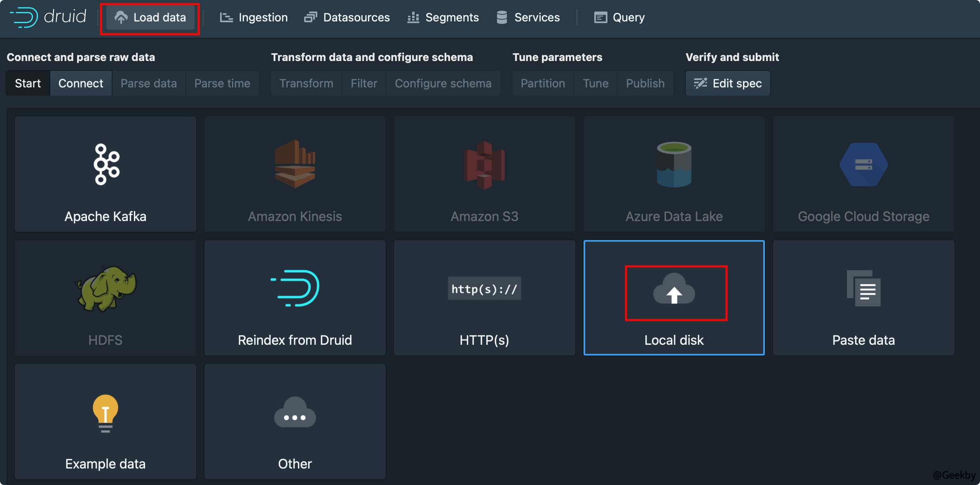
Task: Click the Google Cloud Storage label
Action: pyautogui.click(x=864, y=217)
